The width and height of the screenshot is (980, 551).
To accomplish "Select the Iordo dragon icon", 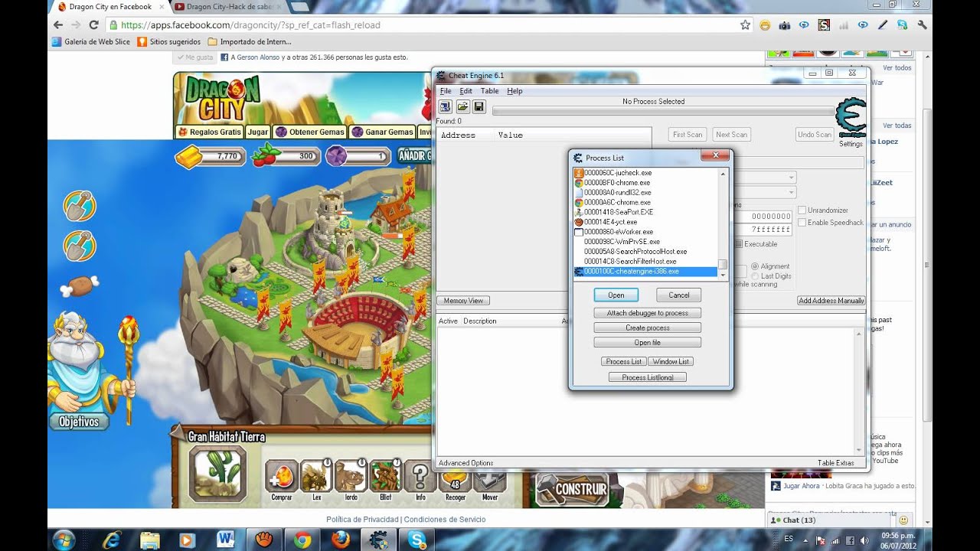I will tap(351, 476).
